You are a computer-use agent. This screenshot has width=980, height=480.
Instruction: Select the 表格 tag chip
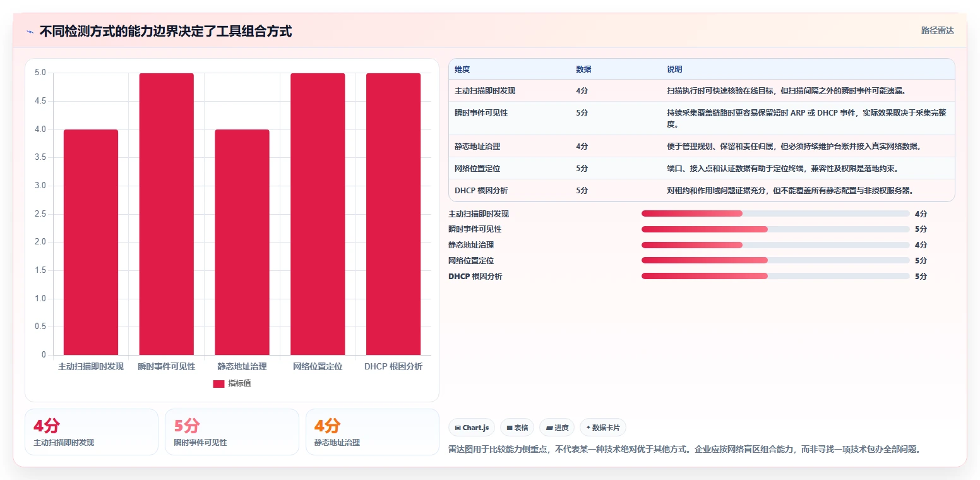tap(517, 428)
